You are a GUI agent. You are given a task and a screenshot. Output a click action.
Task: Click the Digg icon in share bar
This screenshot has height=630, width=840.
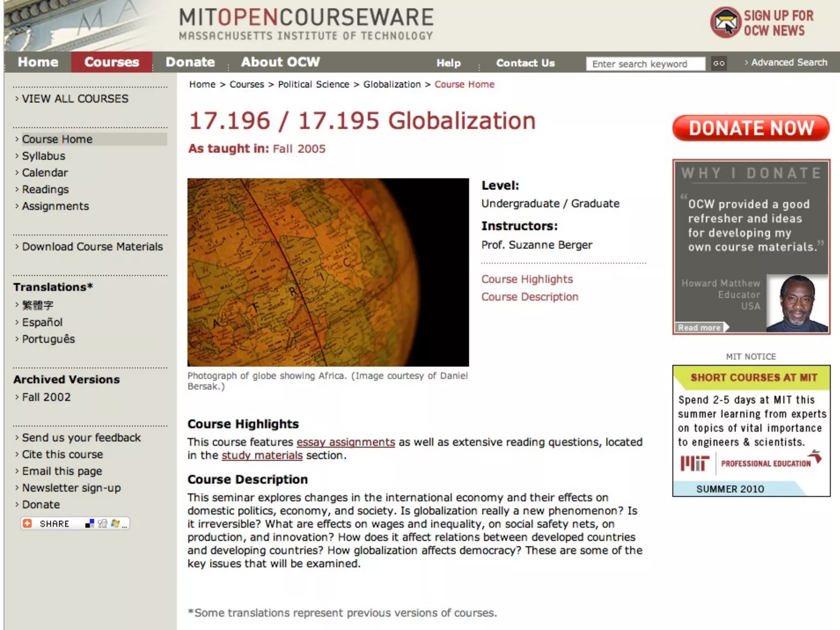tap(102, 523)
